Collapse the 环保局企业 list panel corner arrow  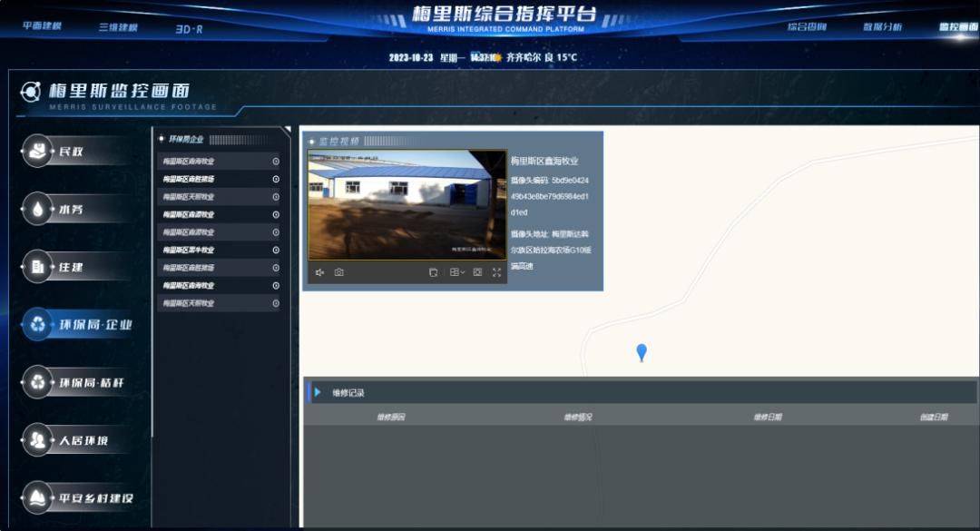point(287,131)
